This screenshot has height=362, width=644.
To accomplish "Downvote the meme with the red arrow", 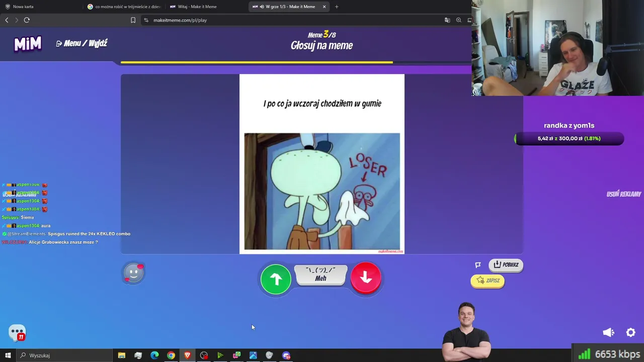I will pyautogui.click(x=366, y=278).
